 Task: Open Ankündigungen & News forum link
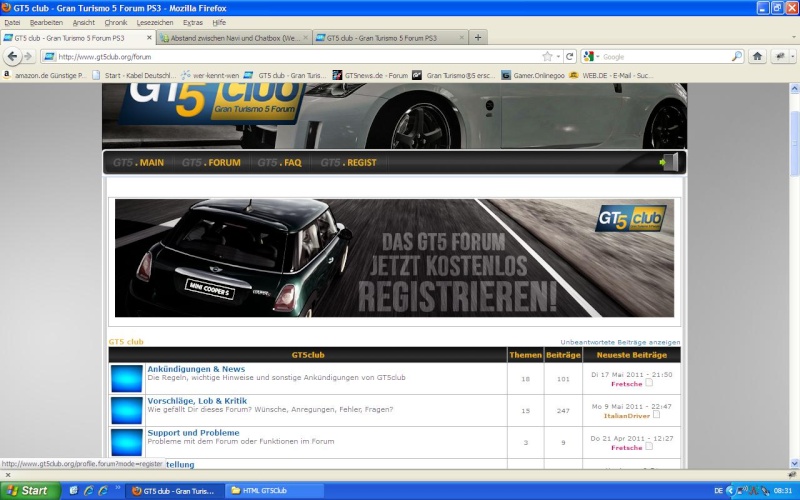tap(196, 369)
